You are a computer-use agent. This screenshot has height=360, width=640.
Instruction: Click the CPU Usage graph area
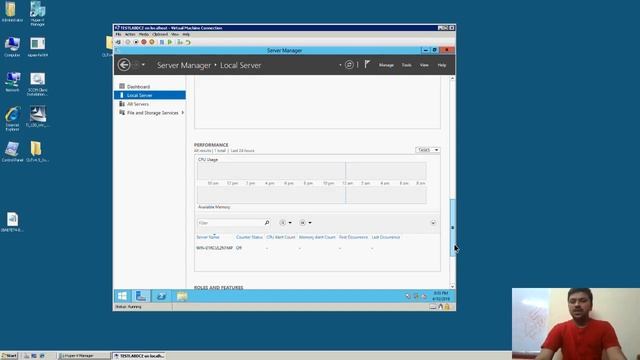click(312, 171)
